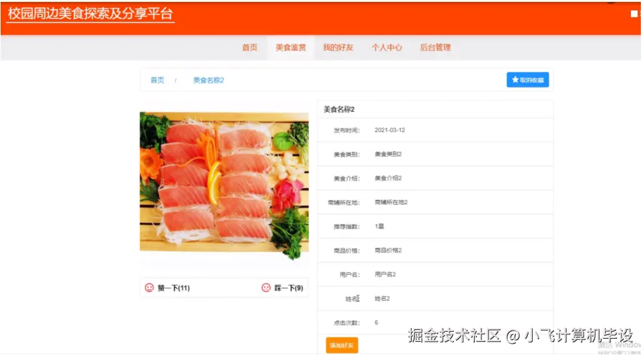Open the 我的好友 tab

point(338,47)
